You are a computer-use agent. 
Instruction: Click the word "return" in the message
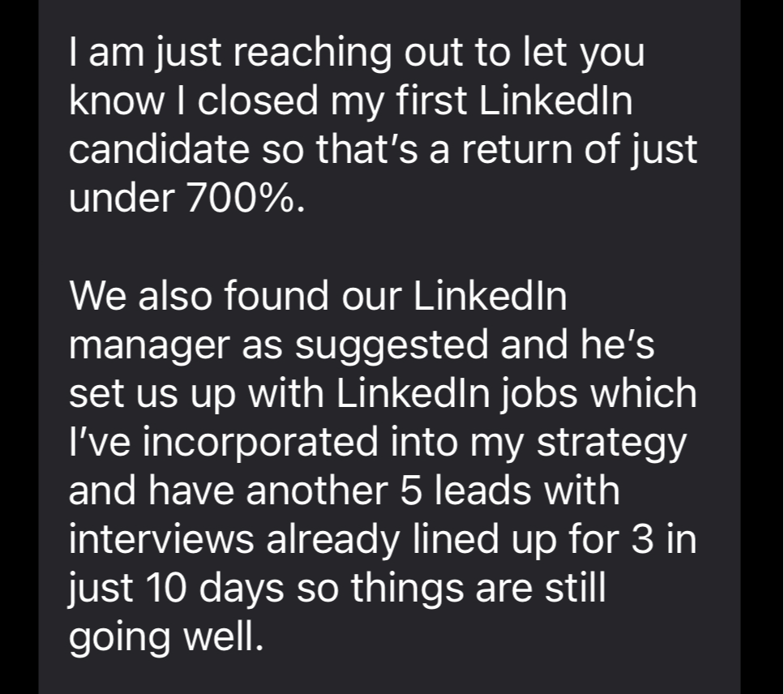pos(517,149)
